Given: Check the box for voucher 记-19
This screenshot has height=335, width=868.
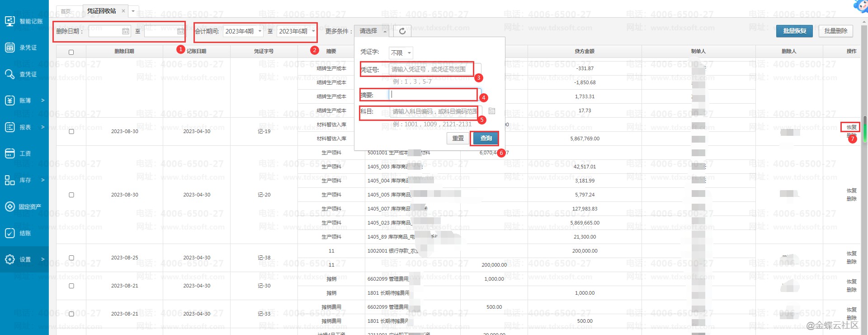Looking at the screenshot, I should click(x=71, y=132).
